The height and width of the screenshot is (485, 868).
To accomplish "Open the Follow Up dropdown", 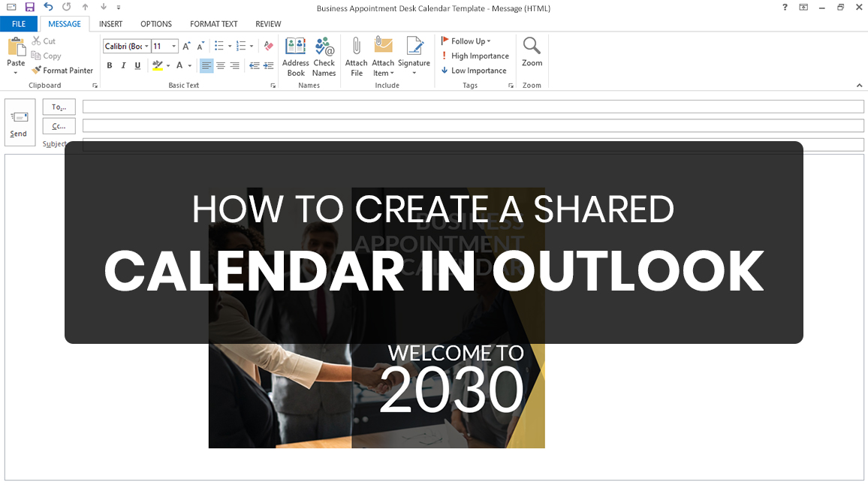I will click(x=467, y=41).
